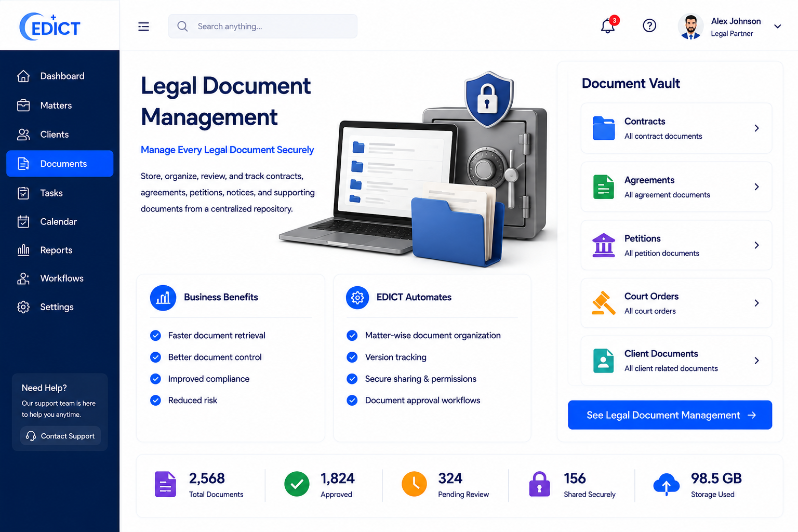Expand the Agreements chevron arrow
This screenshot has height=532, width=798.
tap(757, 187)
